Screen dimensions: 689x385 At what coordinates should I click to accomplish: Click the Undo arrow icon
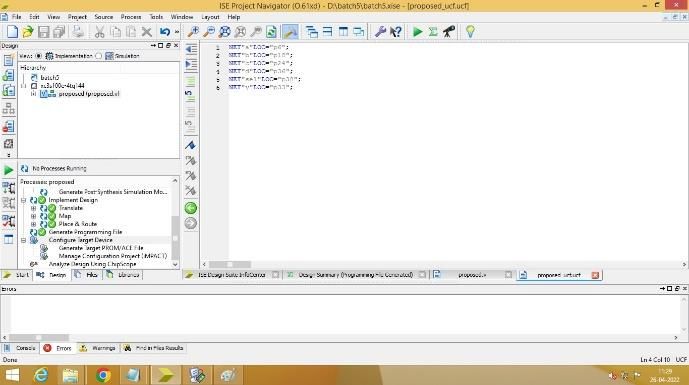(165, 32)
